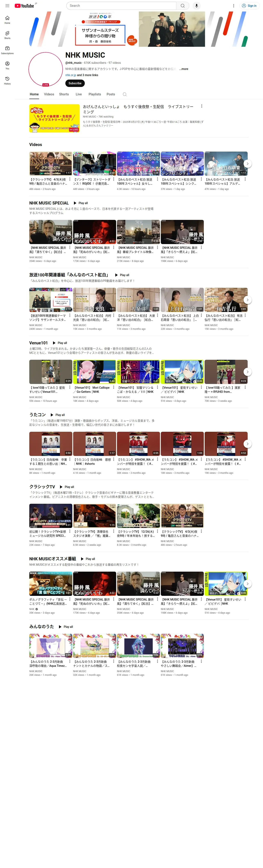Play all クラシックTV videos

tap(67, 487)
